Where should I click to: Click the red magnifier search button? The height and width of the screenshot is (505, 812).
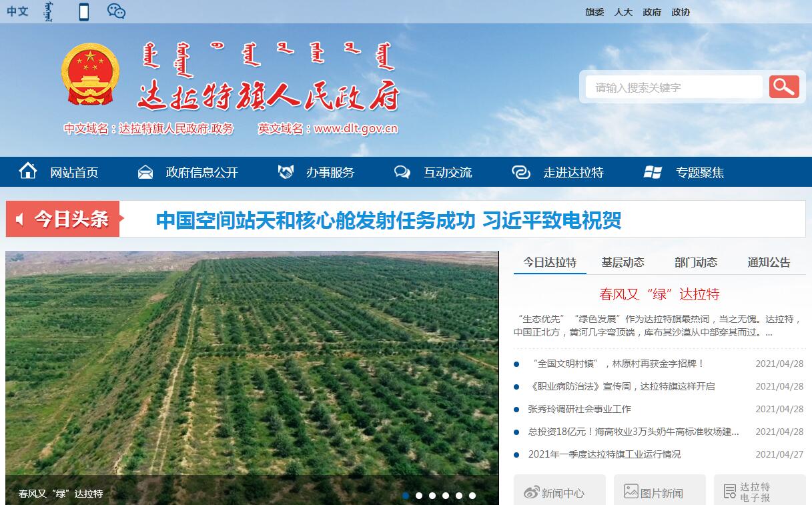click(x=784, y=87)
